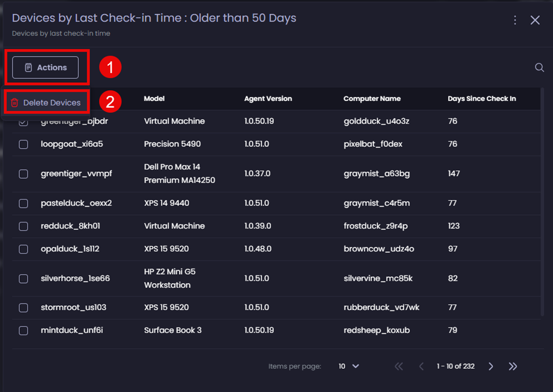The width and height of the screenshot is (553, 392).
Task: Select the pastelduck_oexx2 device checkbox
Action: click(23, 204)
